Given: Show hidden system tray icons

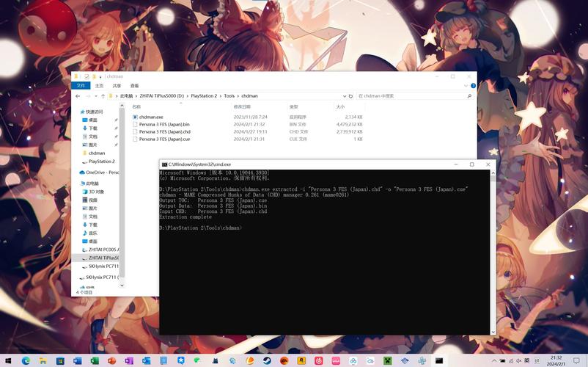Looking at the screenshot, I should (494, 360).
